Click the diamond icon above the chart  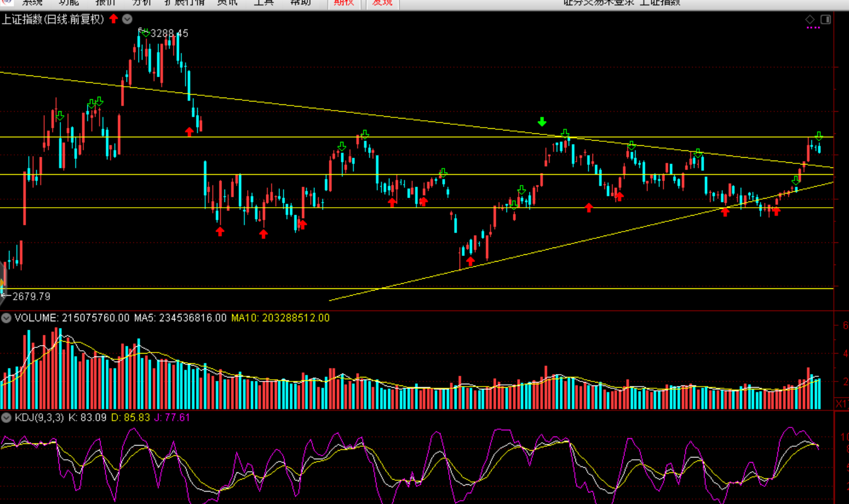pos(810,19)
